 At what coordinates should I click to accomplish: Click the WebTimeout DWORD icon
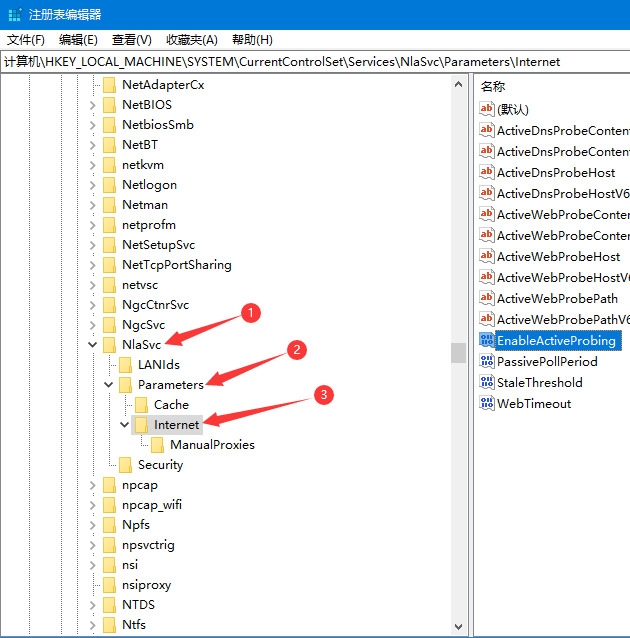(487, 404)
